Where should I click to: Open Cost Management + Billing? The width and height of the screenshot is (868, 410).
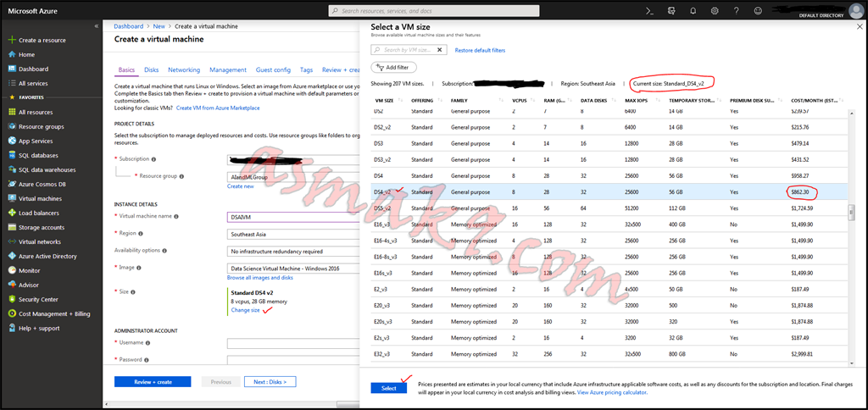[54, 313]
